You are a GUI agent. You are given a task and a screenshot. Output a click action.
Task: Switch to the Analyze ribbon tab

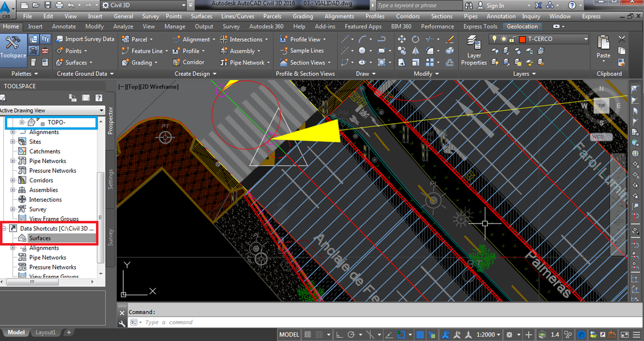click(122, 26)
